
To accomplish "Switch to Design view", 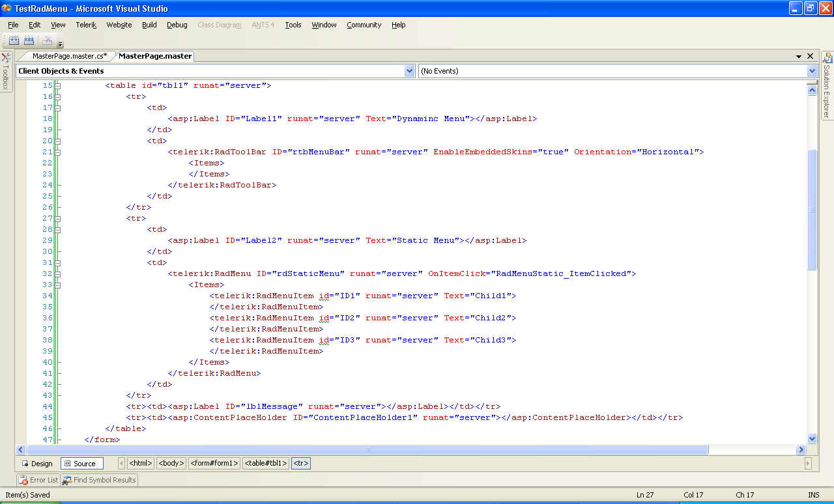I will click(37, 464).
